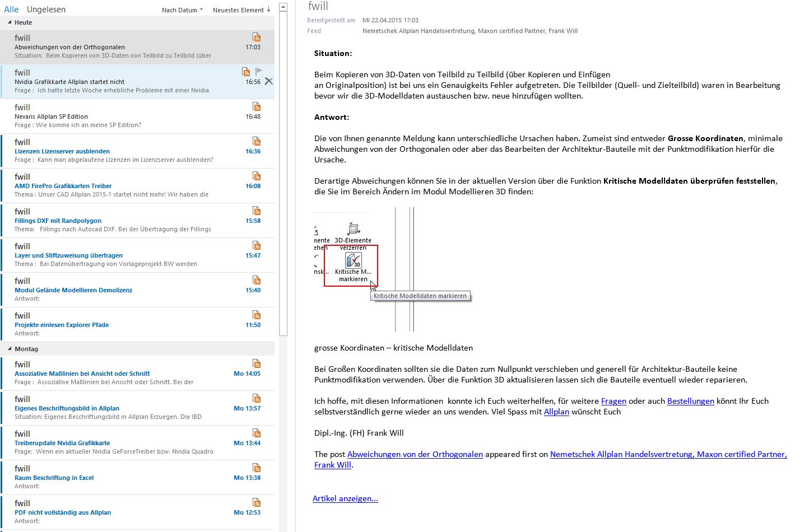Delete the Nvidia Grafikkarte message with X
Image resolution: width=804 pixels, height=532 pixels.
coord(269,81)
